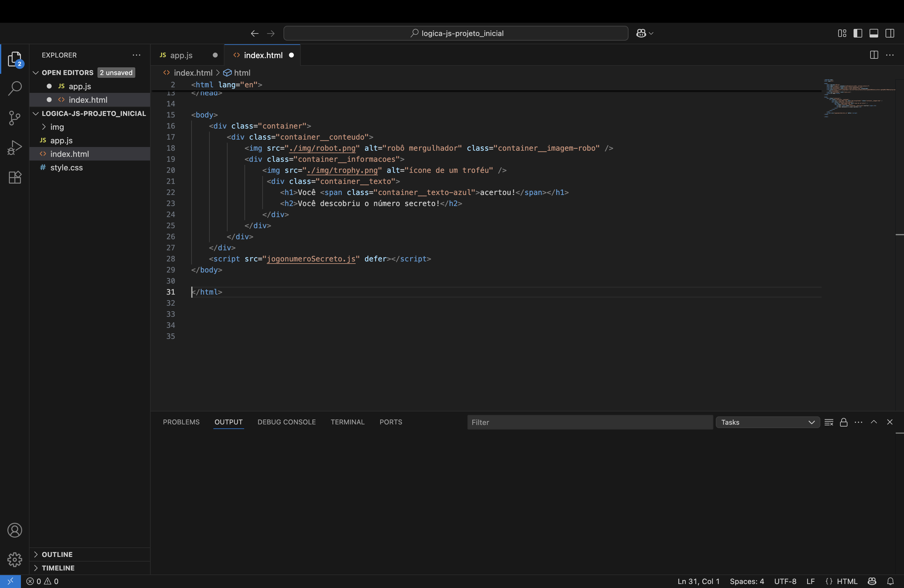Toggle output auto scrolling lock
This screenshot has width=904, height=588.
[x=844, y=422]
